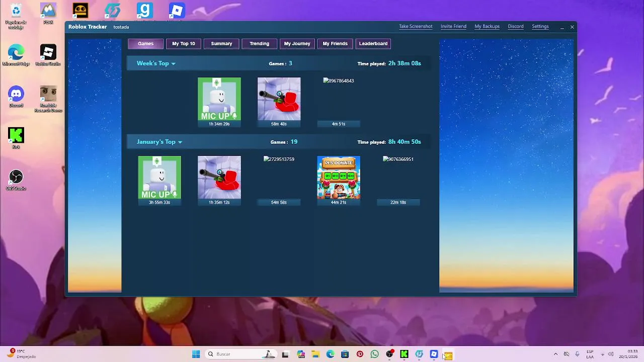Screen dimensions: 644x362
Task: Open the ESP LAA language indicator
Action: coord(590,354)
